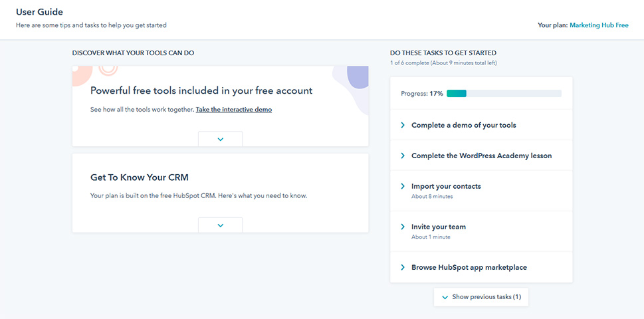The width and height of the screenshot is (644, 319).
Task: Open the Marketing Hub Free plan link
Action: point(599,25)
